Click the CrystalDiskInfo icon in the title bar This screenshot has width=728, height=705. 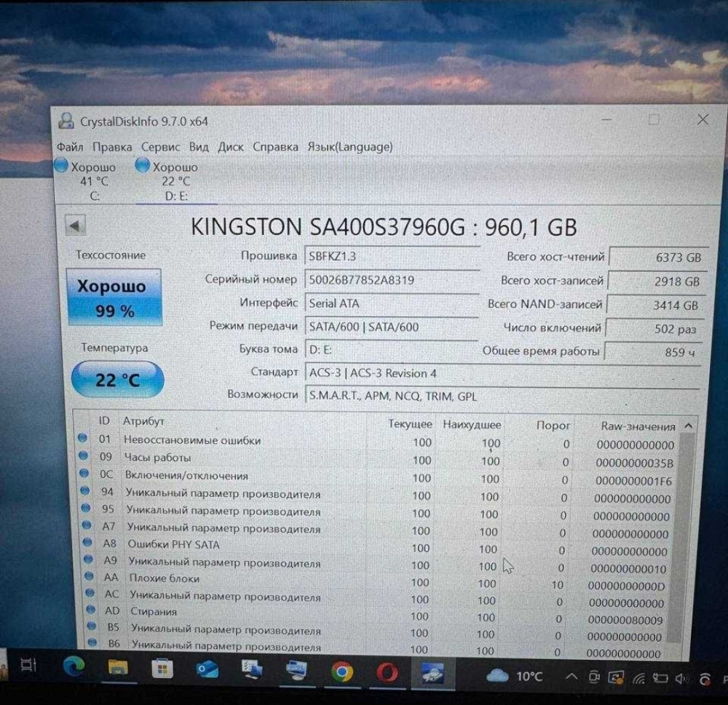pyautogui.click(x=65, y=120)
